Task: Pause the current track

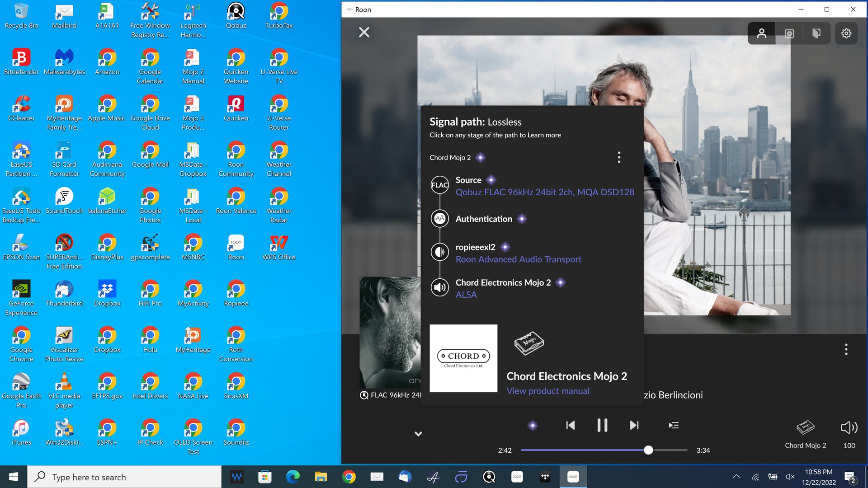Action: (602, 425)
